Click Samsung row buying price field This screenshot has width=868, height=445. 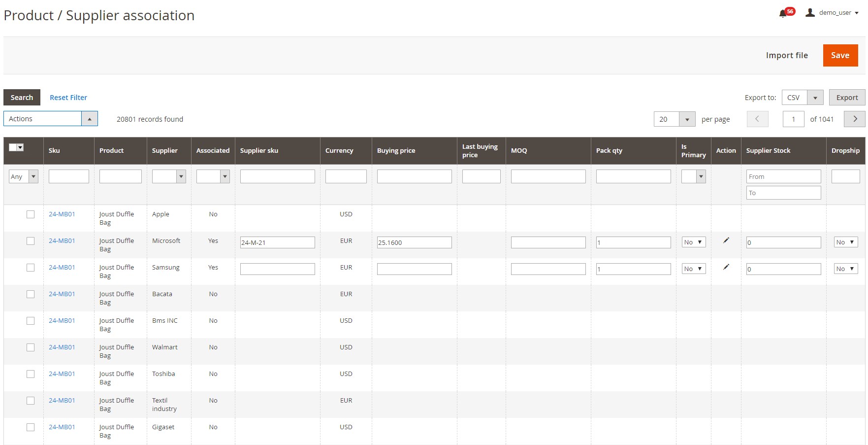click(415, 269)
